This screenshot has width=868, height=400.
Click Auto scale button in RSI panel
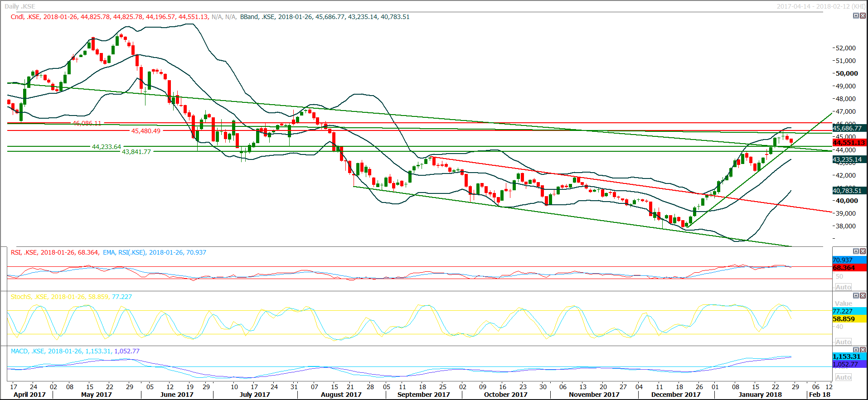point(843,287)
